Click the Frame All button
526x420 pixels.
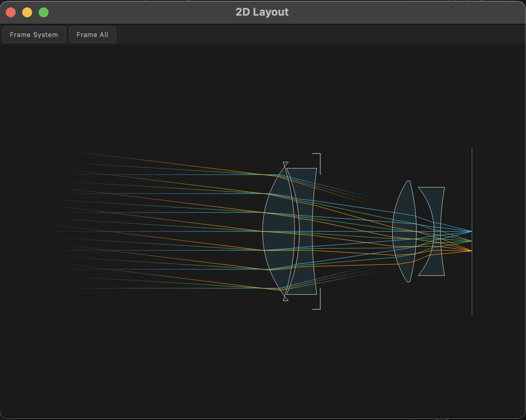tap(92, 35)
